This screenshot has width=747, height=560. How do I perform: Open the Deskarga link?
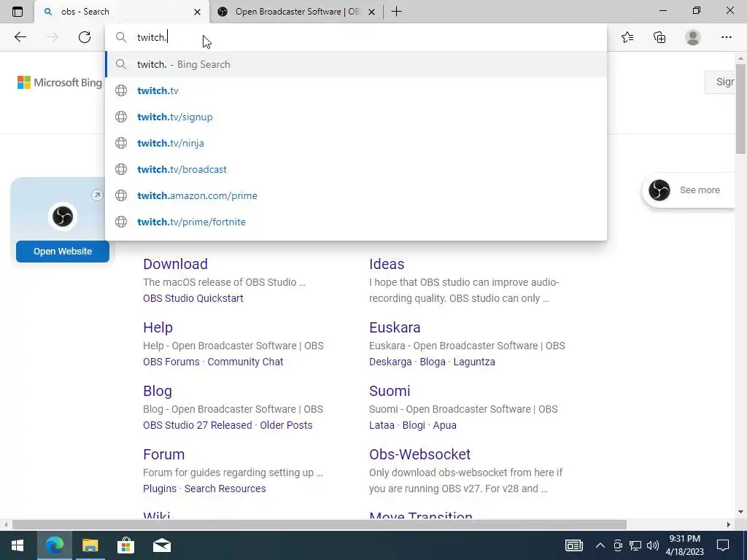[x=390, y=362]
